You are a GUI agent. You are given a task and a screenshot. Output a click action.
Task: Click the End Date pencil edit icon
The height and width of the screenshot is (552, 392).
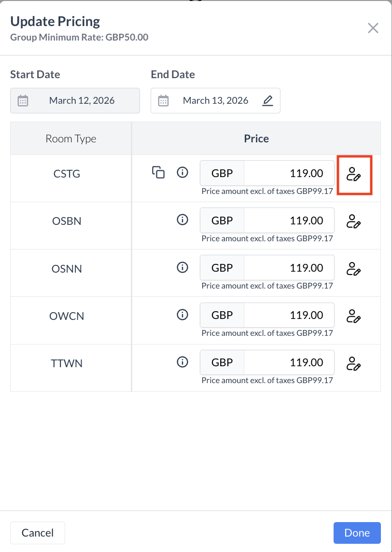point(267,100)
